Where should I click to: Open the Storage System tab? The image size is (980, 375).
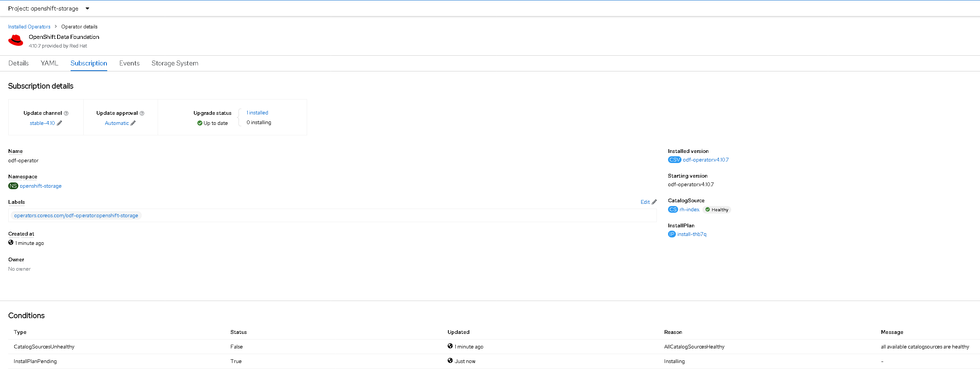coord(175,63)
